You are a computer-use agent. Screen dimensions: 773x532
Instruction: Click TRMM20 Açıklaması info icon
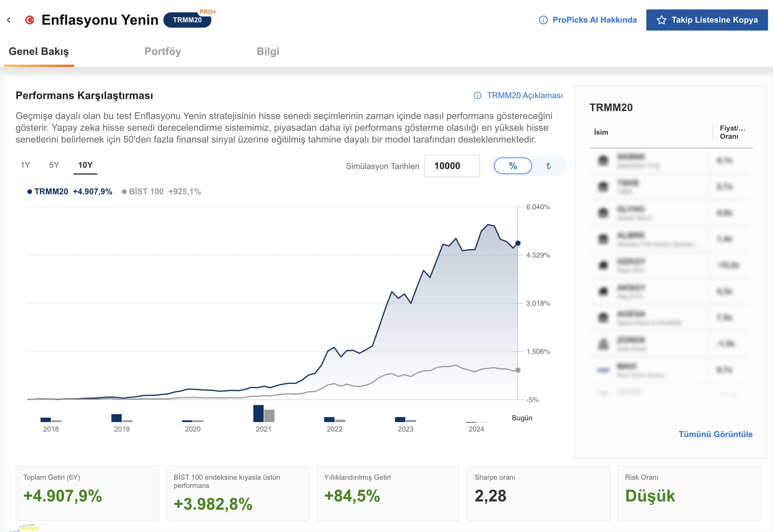pyautogui.click(x=478, y=96)
